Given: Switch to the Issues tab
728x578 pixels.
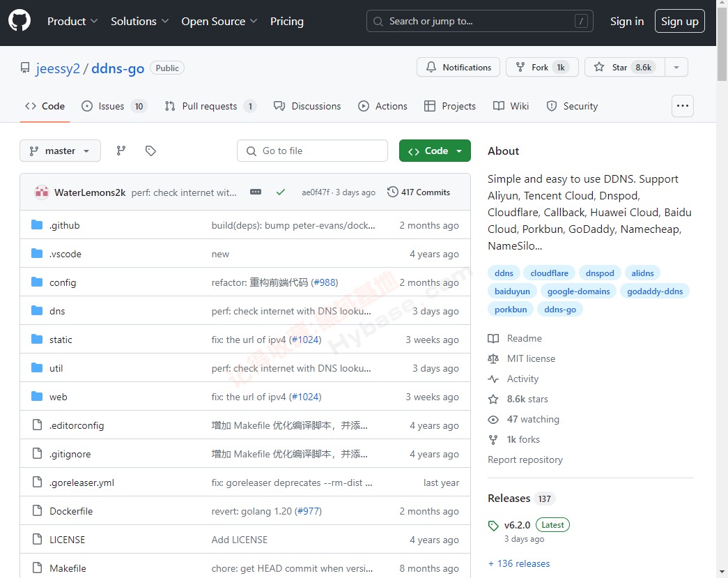Looking at the screenshot, I should click(114, 106).
